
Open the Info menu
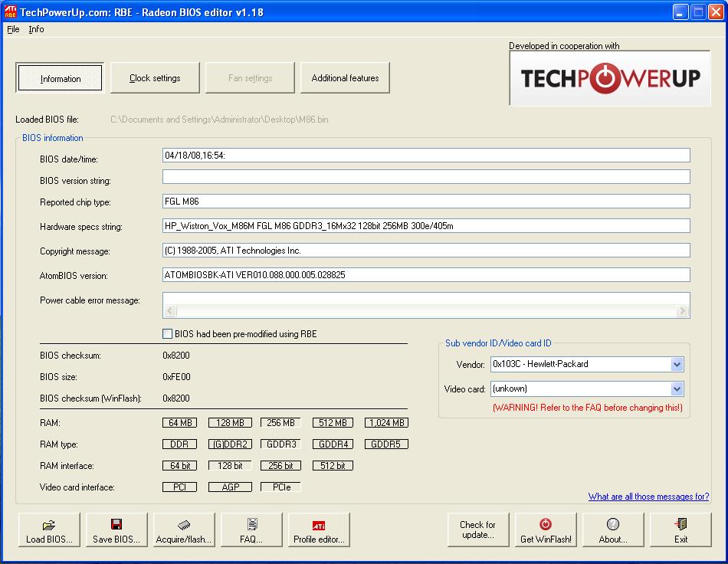(x=36, y=29)
